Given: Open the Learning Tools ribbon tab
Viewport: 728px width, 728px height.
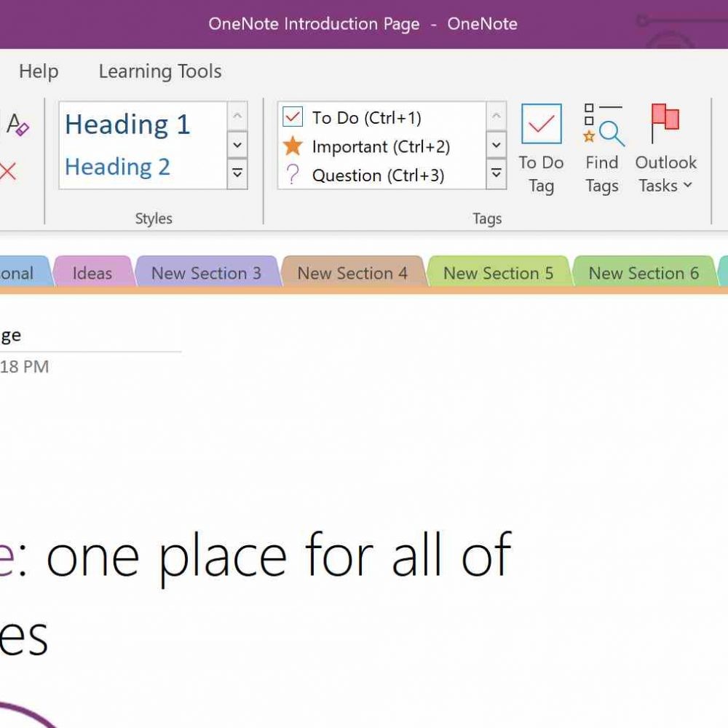Looking at the screenshot, I should tap(160, 71).
